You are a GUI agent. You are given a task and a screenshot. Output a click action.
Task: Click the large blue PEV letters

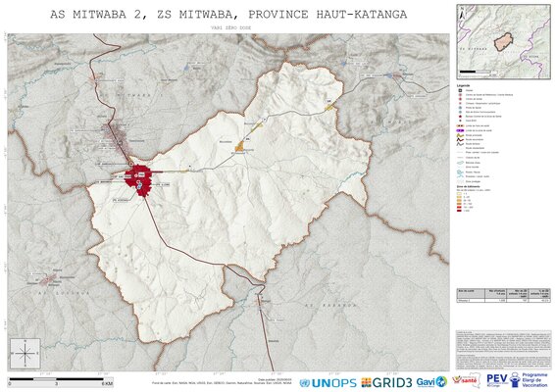pos(497,378)
